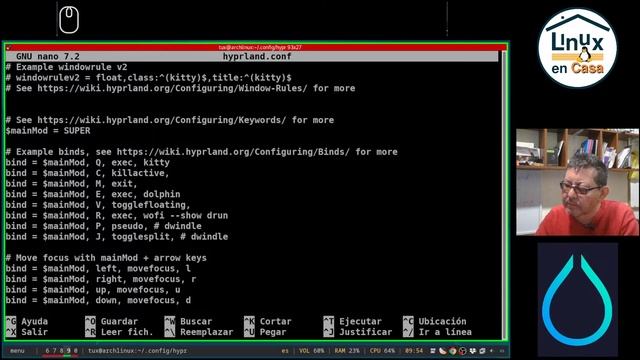640x360 pixels.
Task: Place cursor on 'C, killactive,' bind line
Action: (87, 173)
